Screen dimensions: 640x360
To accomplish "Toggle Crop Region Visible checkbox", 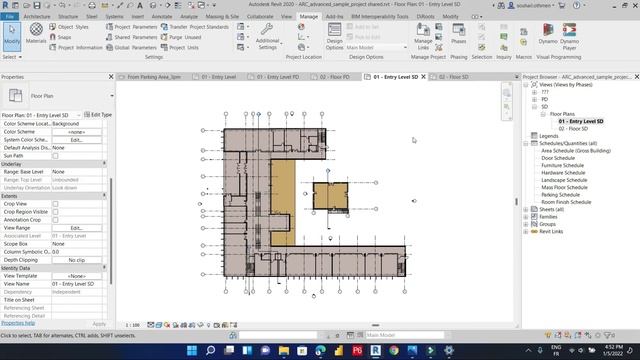I will (55, 212).
